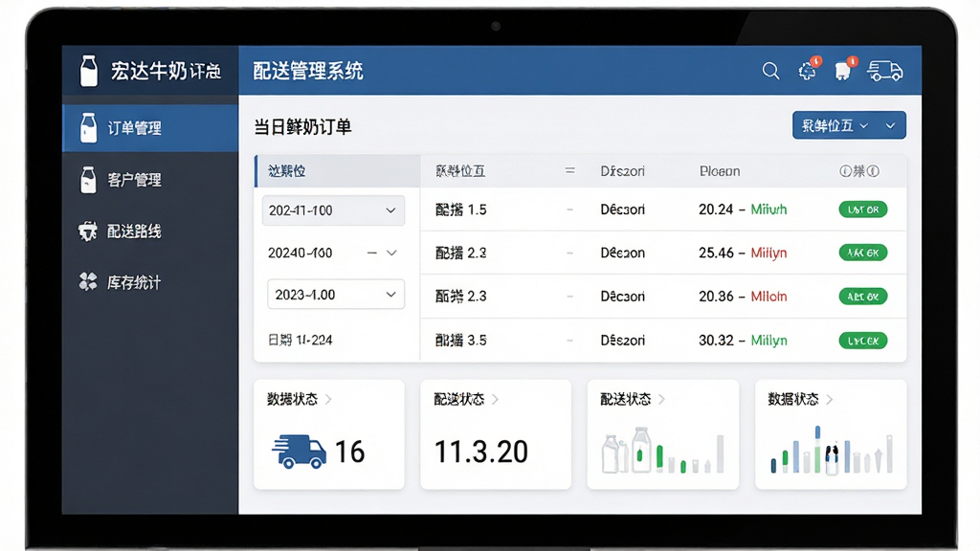Click the inventory icon beside 库存统计
980x551 pixels.
click(88, 282)
